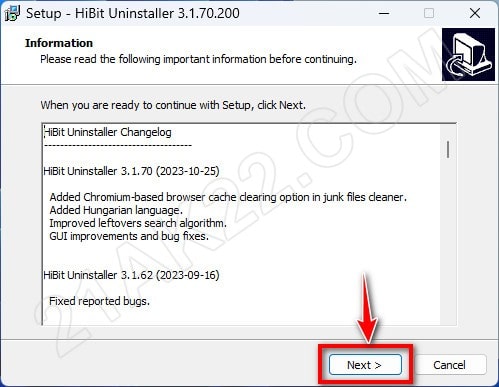Image resolution: width=499 pixels, height=387 pixels.
Task: Click the 'Please read the following important information' text
Action: [198, 59]
